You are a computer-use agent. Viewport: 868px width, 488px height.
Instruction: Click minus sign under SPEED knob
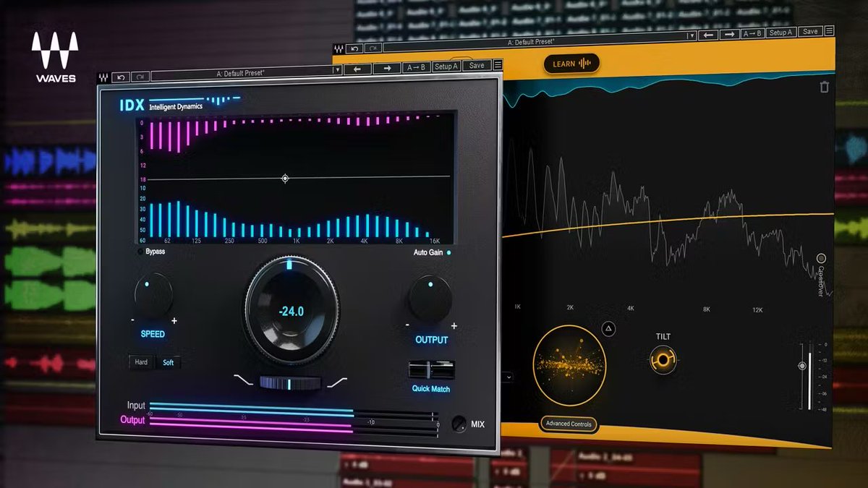[x=133, y=320]
